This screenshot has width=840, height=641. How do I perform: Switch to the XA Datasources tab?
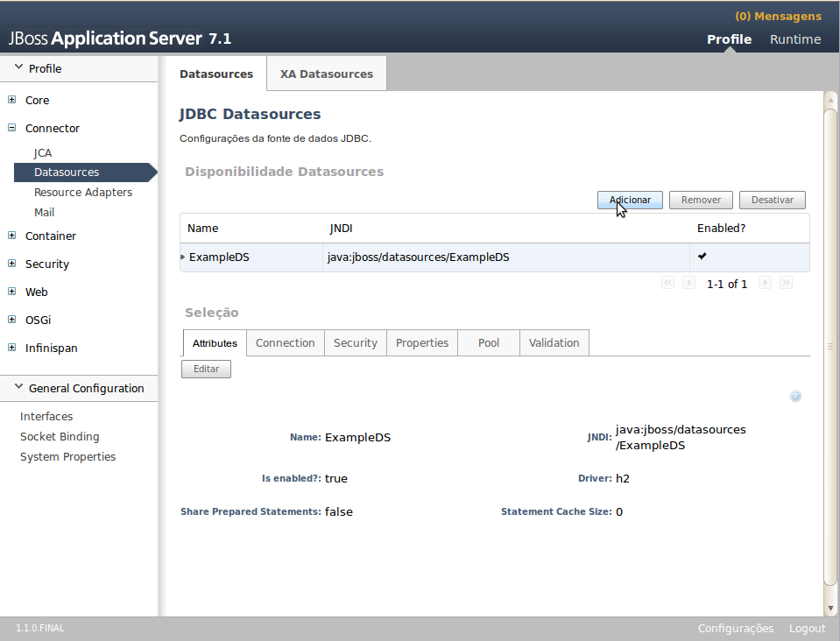tap(326, 74)
